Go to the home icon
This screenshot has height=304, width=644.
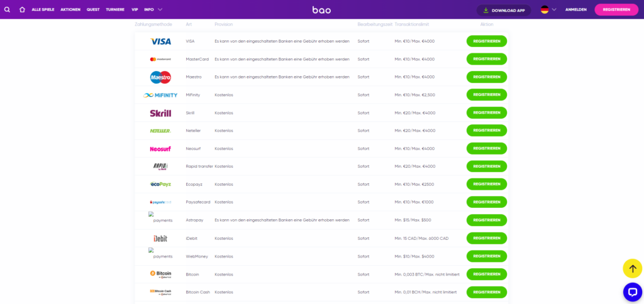[22, 9]
